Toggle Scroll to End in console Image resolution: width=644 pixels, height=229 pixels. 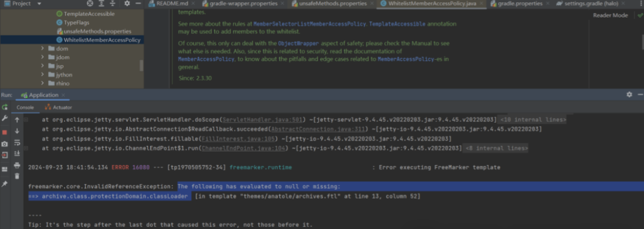point(17,153)
